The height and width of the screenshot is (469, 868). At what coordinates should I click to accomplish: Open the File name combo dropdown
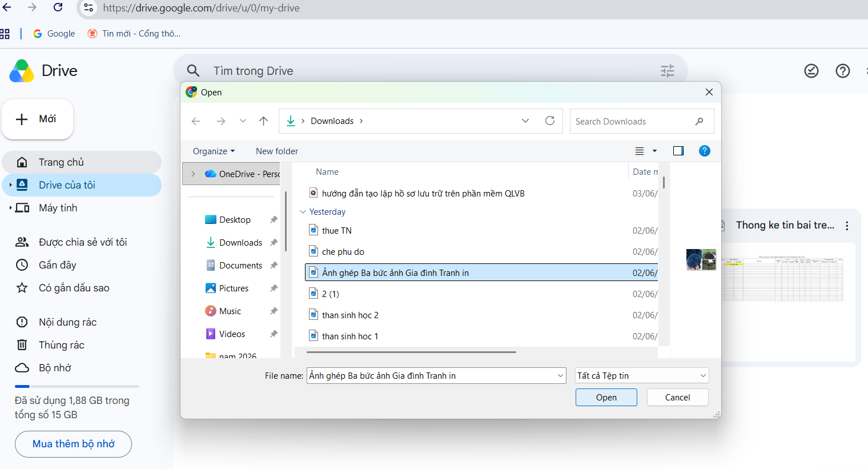560,375
